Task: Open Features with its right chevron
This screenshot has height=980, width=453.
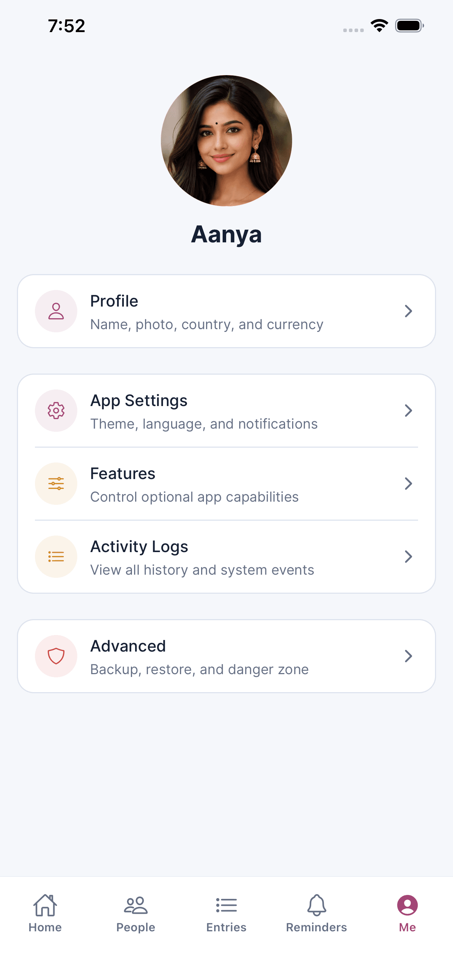Action: pyautogui.click(x=408, y=484)
